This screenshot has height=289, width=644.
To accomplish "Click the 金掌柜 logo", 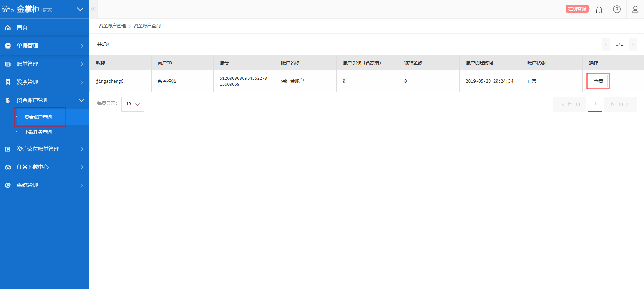I will click(27, 9).
